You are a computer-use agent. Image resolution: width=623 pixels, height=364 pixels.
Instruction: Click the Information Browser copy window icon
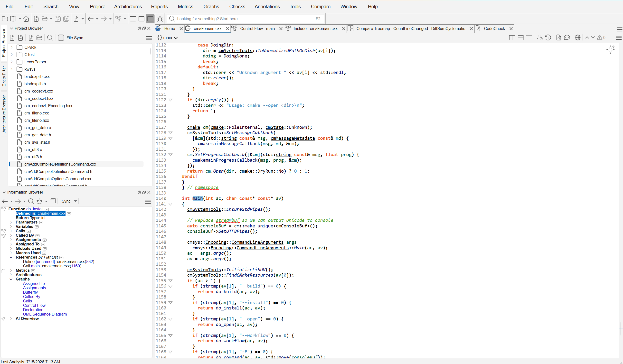point(53,201)
